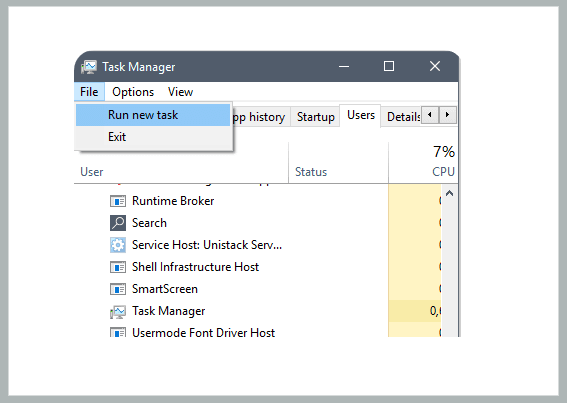The image size is (567, 403).
Task: Click the Search process magnifier icon
Action: pyautogui.click(x=118, y=223)
